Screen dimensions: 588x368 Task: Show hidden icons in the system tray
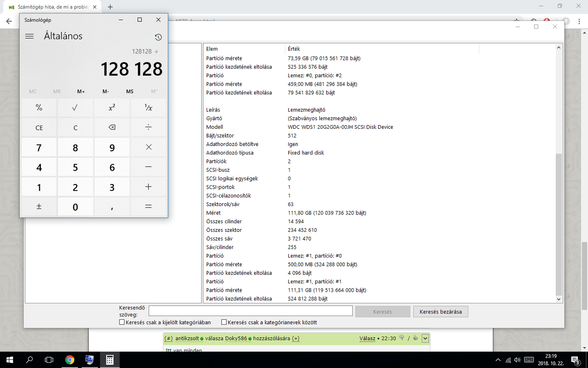(498, 360)
